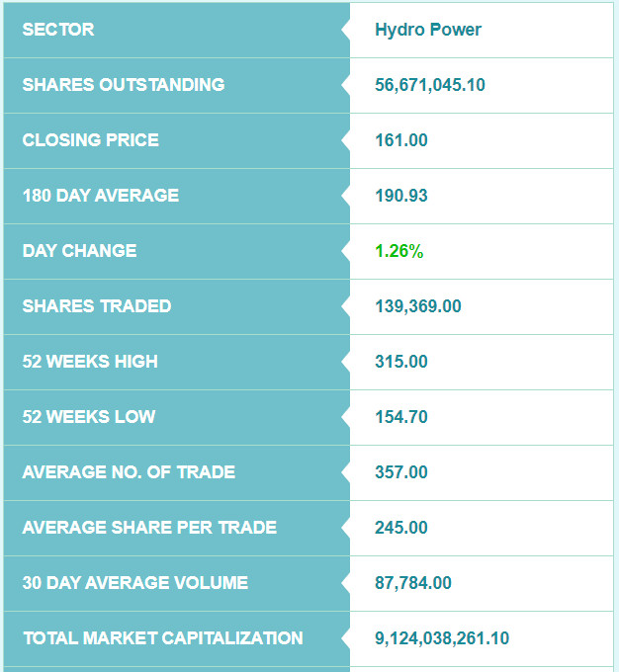This screenshot has width=619, height=672.
Task: Click the 52 WEEKS HIGH label
Action: [90, 362]
